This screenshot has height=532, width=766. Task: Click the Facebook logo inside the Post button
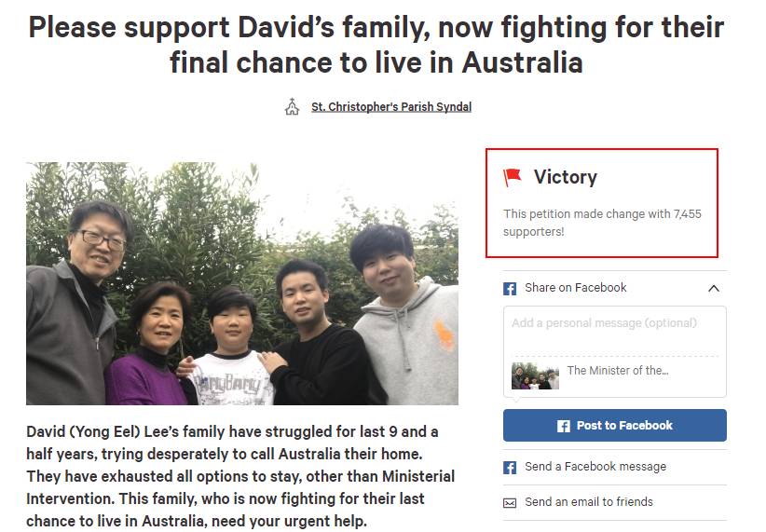coord(563,426)
